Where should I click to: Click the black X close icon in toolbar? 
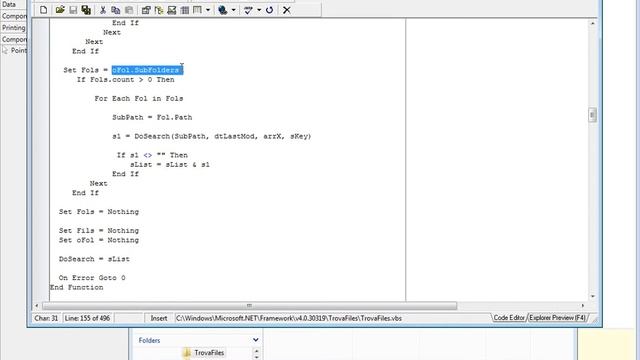click(x=287, y=10)
